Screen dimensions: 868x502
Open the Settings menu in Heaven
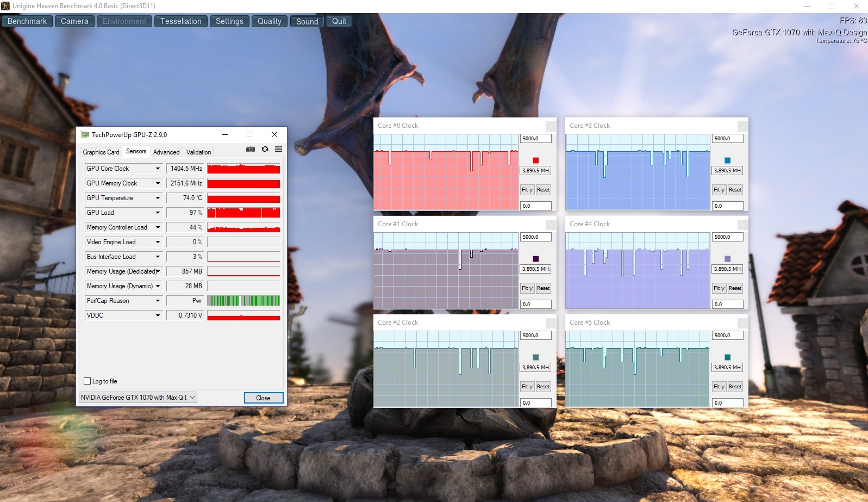tap(229, 21)
